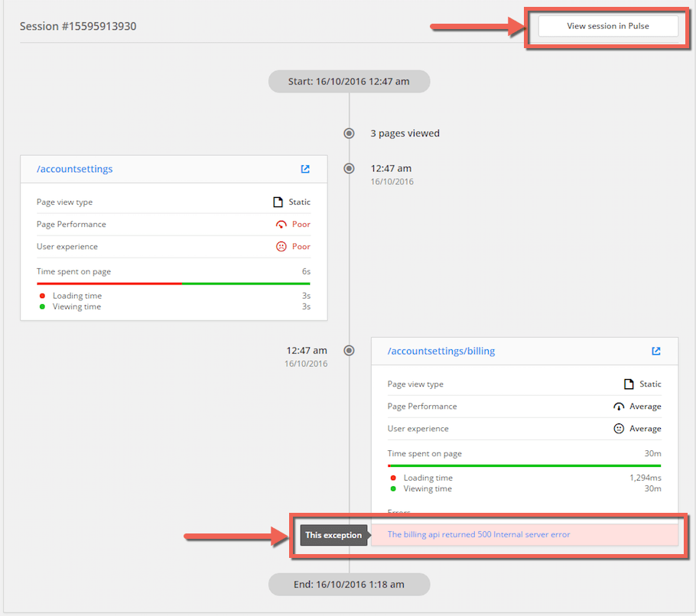Open the billing api 500 Internal server error link
The height and width of the screenshot is (616, 696).
tap(480, 534)
